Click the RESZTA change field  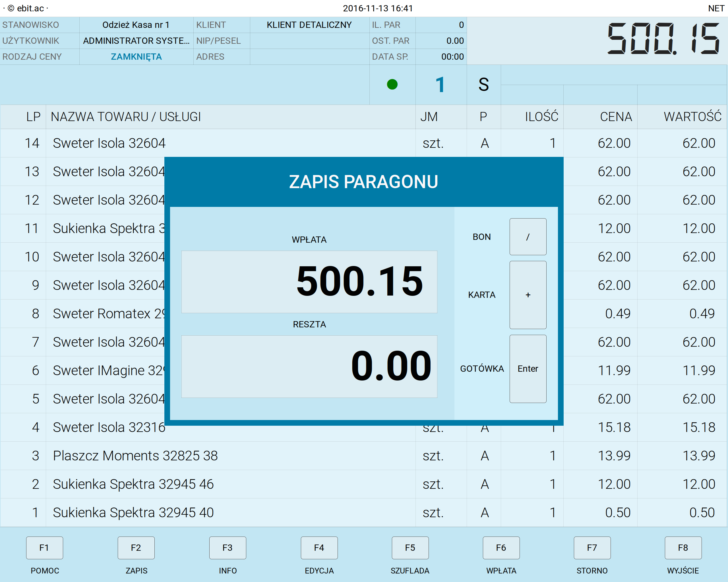(x=309, y=366)
